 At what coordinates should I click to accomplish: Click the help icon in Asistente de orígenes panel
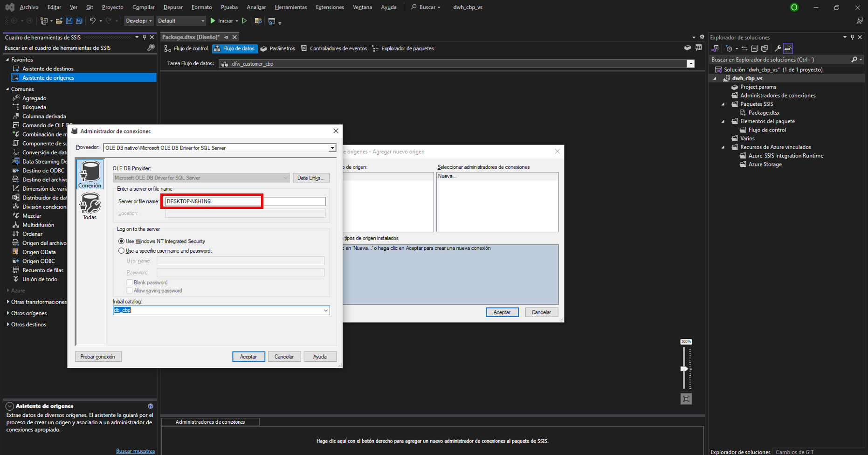point(150,406)
